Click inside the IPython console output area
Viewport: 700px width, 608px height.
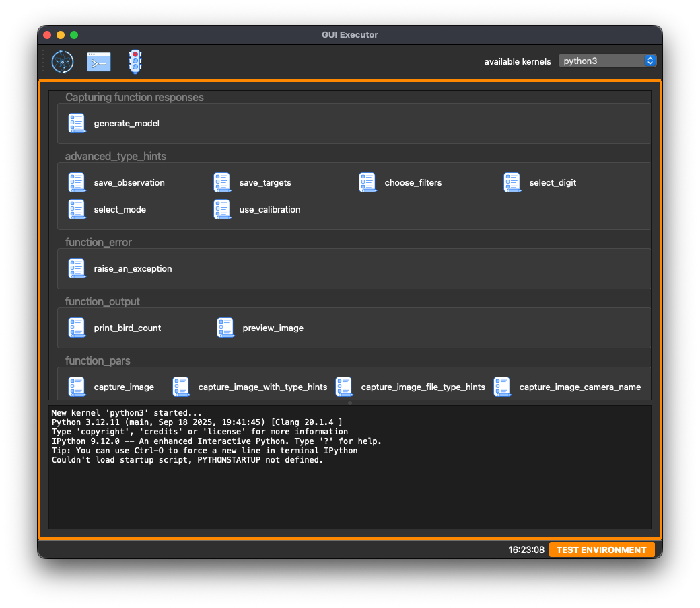(x=349, y=484)
